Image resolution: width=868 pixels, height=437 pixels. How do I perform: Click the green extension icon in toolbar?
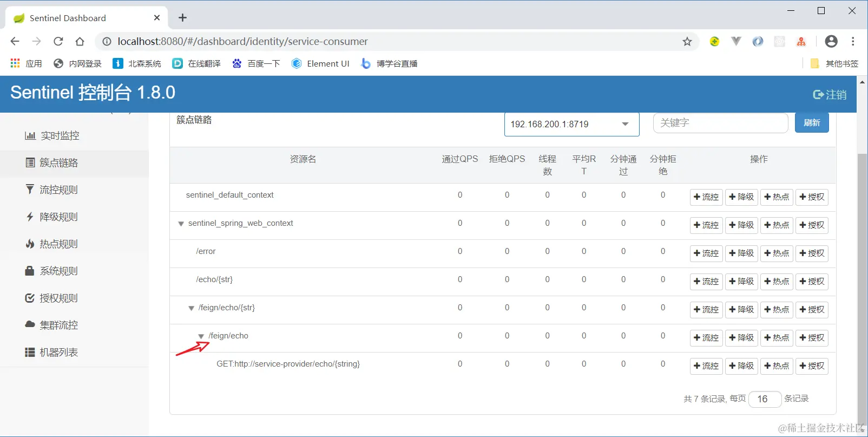pos(714,41)
